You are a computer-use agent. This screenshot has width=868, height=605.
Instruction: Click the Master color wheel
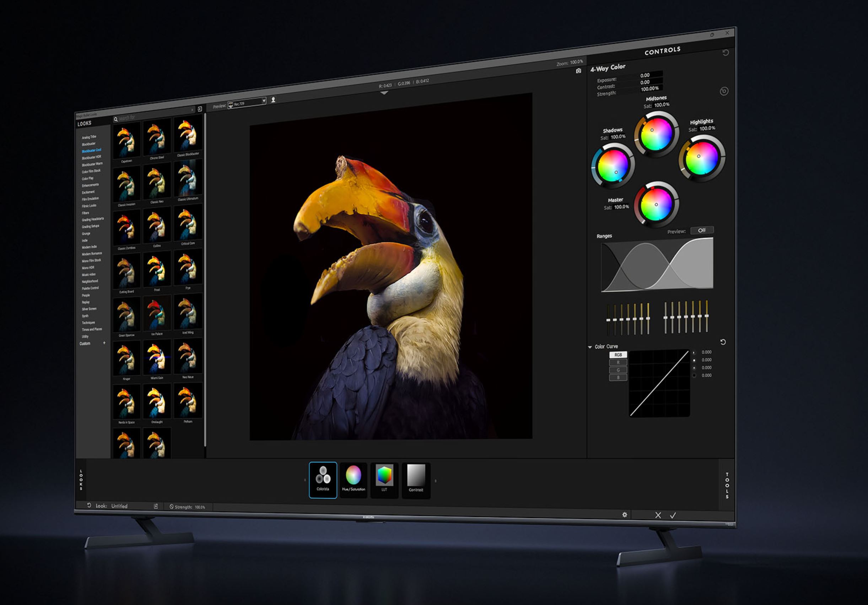pyautogui.click(x=656, y=204)
